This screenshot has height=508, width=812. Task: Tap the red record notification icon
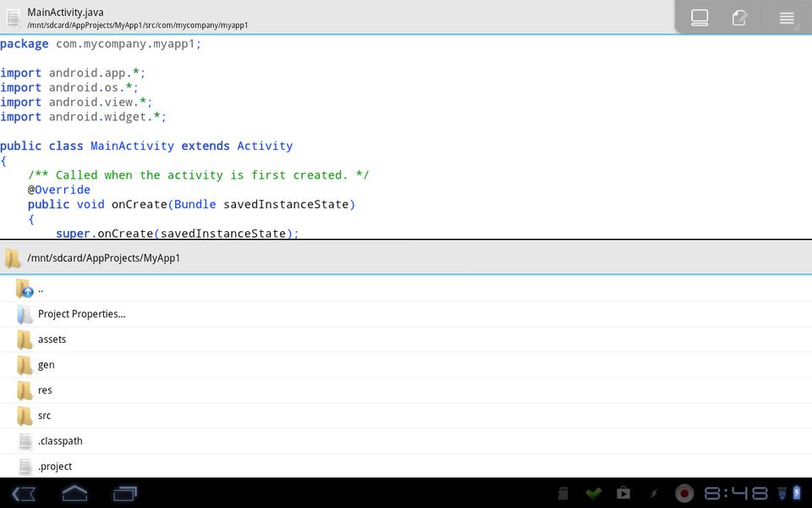(x=683, y=493)
